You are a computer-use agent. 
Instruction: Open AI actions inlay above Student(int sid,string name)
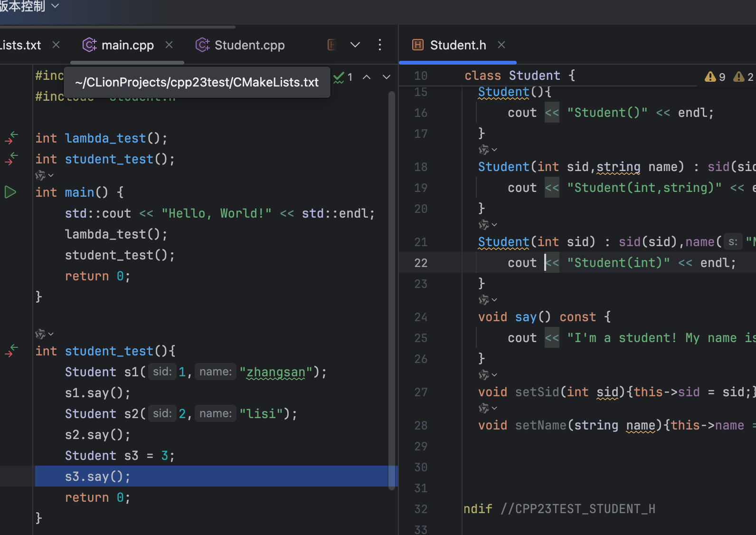point(488,150)
